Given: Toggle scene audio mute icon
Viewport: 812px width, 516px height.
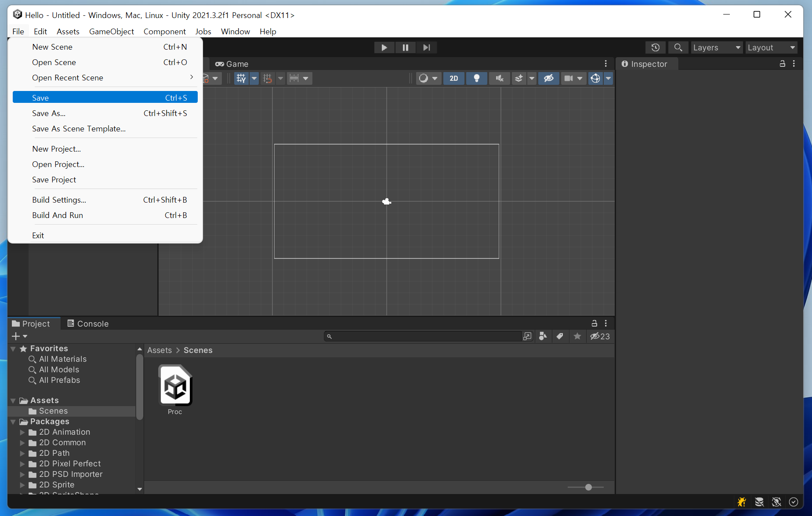Looking at the screenshot, I should pos(499,78).
